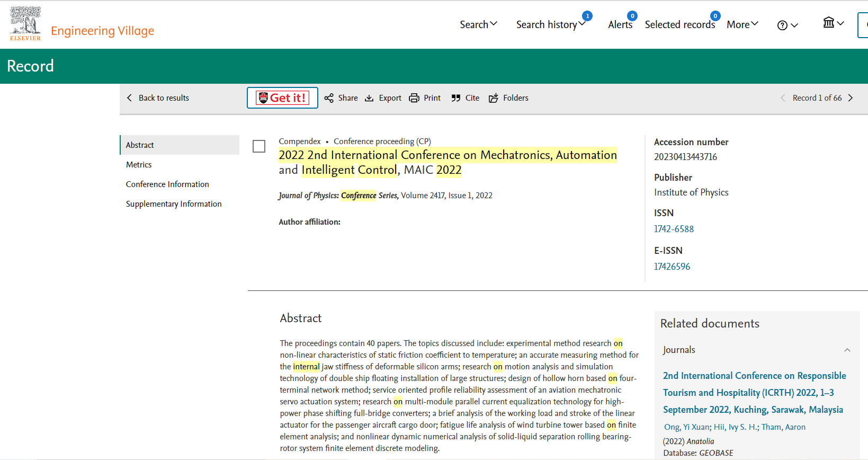
Task: Go to next record arrow
Action: click(x=851, y=98)
